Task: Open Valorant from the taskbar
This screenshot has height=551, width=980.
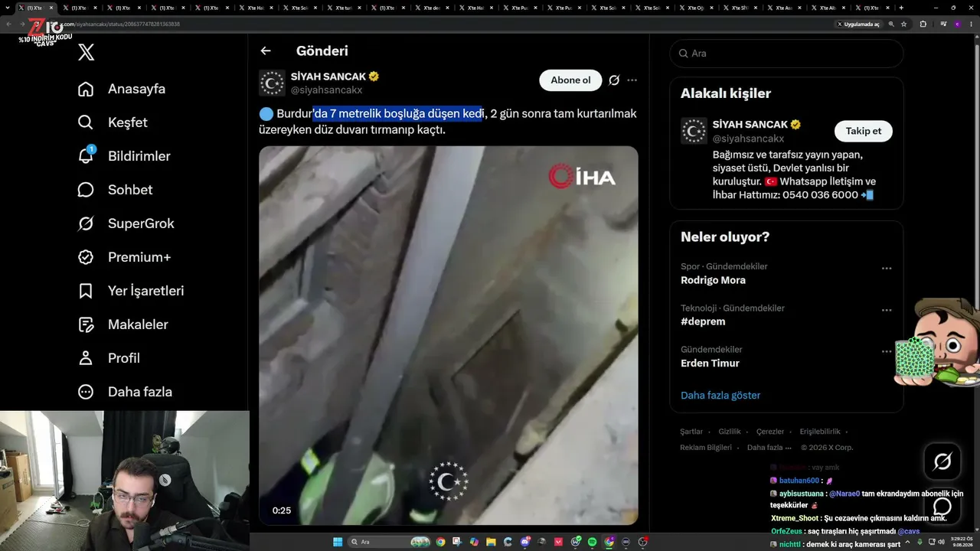Action: pyautogui.click(x=559, y=542)
